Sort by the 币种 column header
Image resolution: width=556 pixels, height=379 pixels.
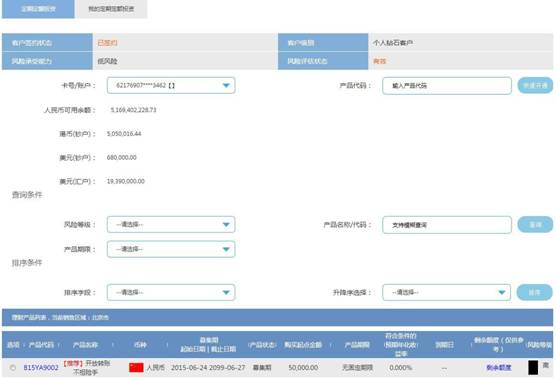[x=140, y=345]
